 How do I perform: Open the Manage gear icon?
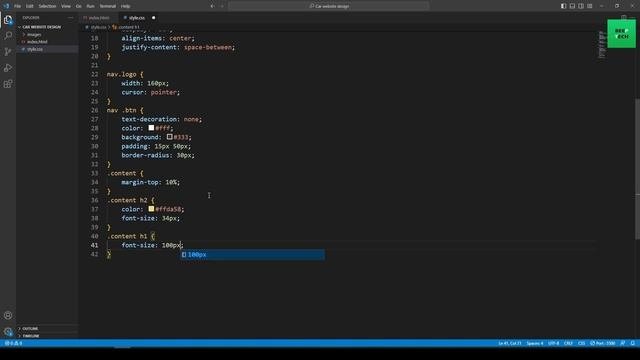pos(8,331)
